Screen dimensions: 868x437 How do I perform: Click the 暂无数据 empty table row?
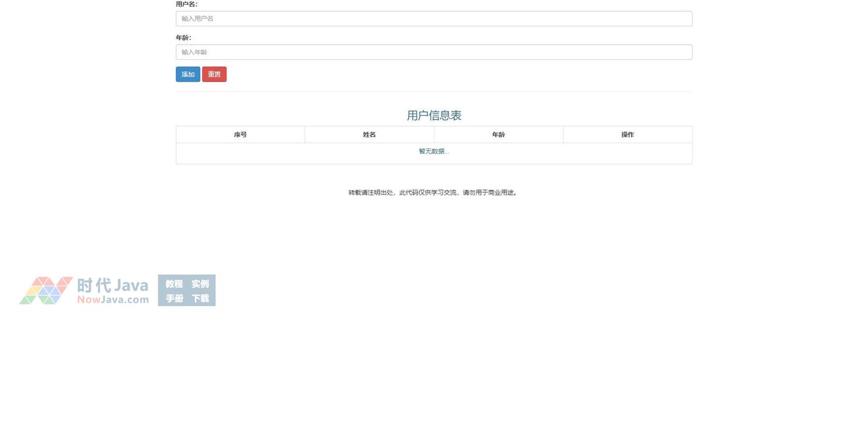coord(434,152)
